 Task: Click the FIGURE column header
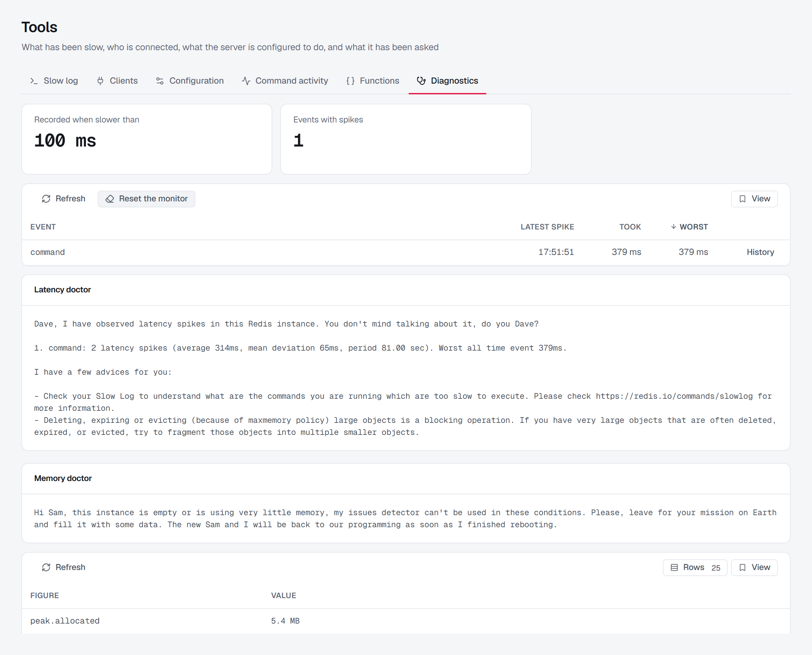(44, 595)
